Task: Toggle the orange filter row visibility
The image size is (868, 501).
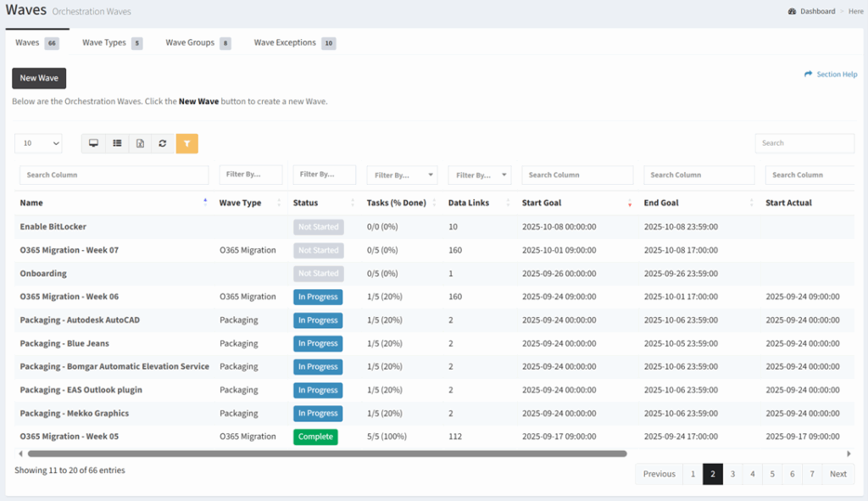Action: point(186,143)
